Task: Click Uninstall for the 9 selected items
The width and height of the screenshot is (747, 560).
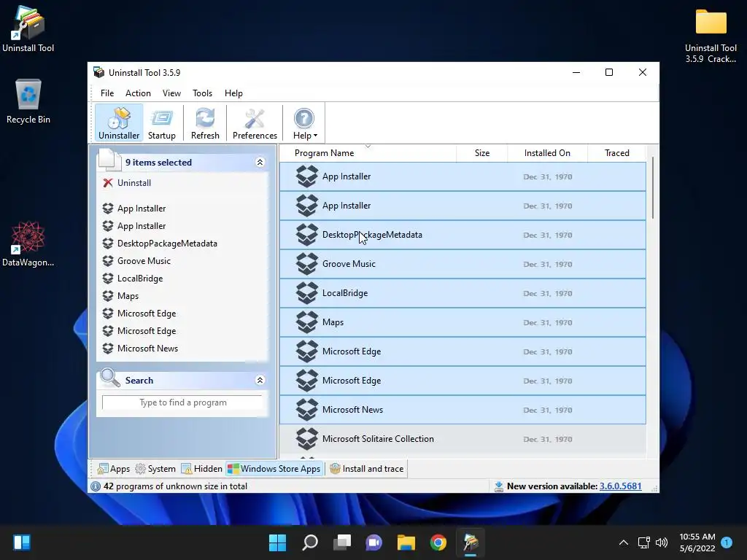Action: click(x=134, y=183)
